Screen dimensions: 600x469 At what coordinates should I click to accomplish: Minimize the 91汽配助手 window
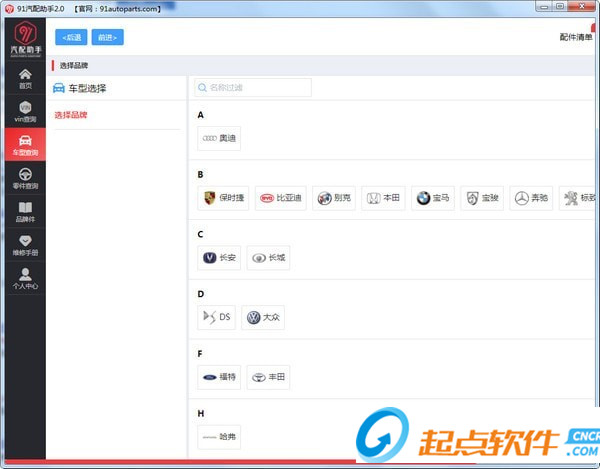pos(544,7)
